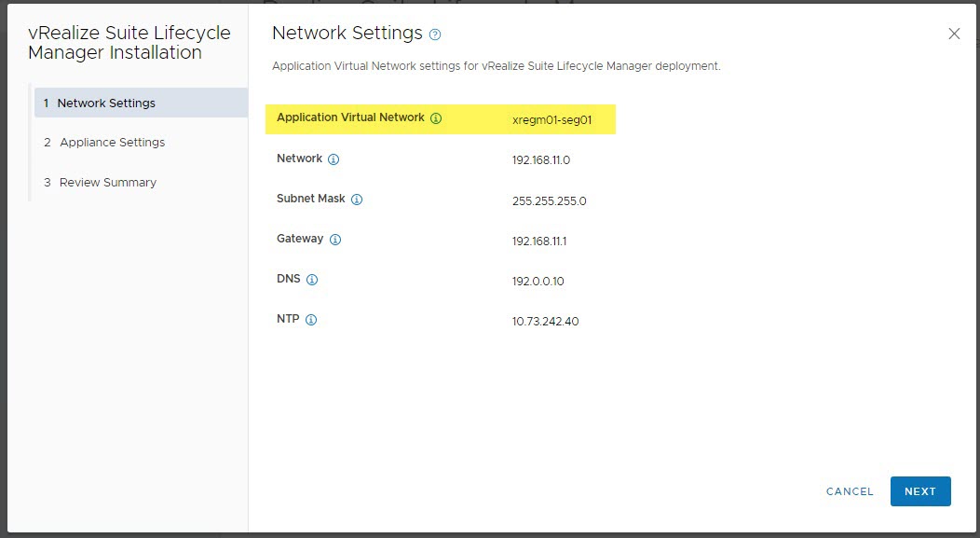Click the xregm01-seg01 network value
980x538 pixels.
tap(551, 120)
